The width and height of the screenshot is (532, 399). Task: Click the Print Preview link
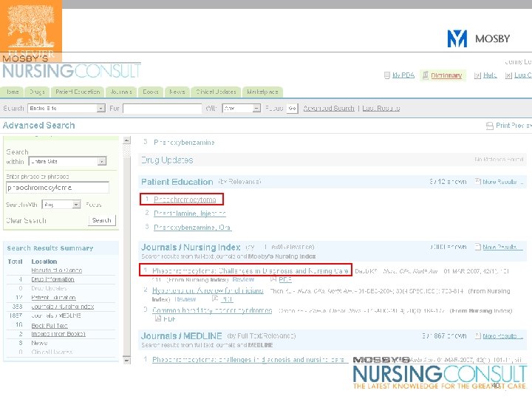point(514,126)
